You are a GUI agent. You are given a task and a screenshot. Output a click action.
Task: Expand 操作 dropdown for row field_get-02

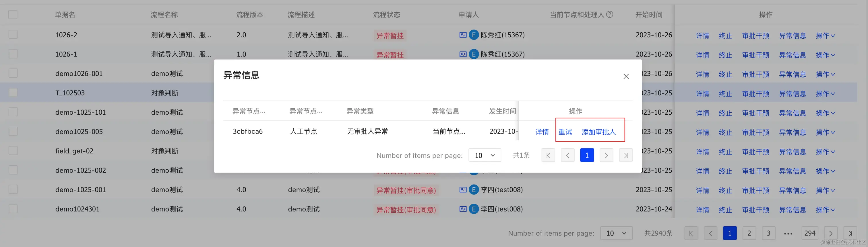[825, 152]
